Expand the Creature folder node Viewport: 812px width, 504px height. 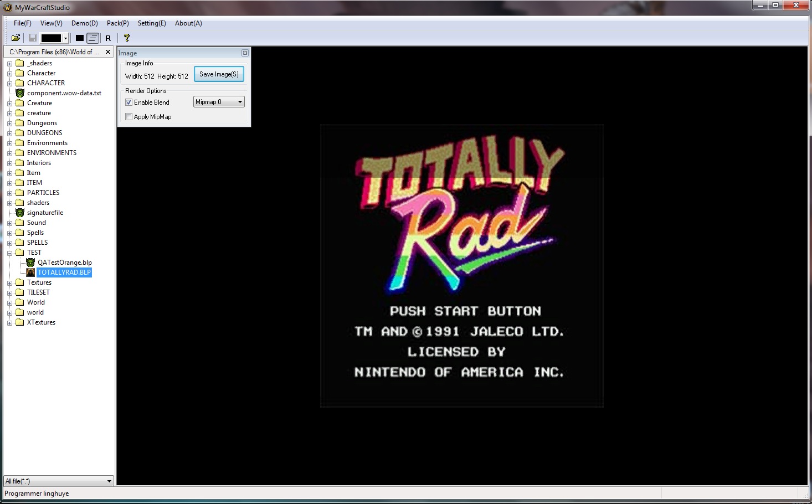coord(10,104)
